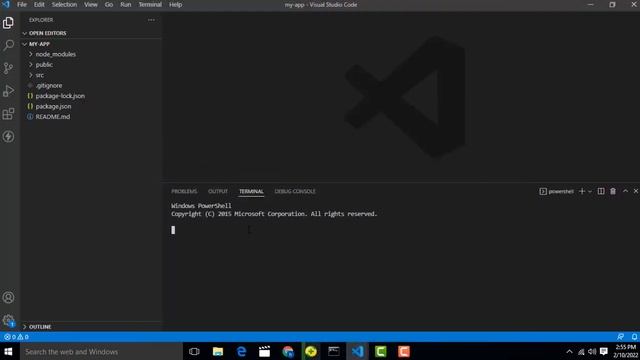Open the command prompt window on taskbar
The width and height of the screenshot is (640, 360).
click(x=334, y=351)
